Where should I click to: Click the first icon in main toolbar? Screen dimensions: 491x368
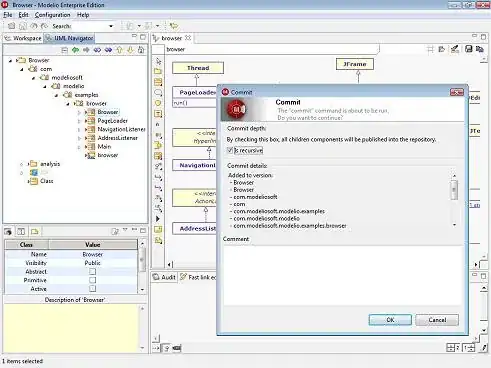[x=11, y=26]
